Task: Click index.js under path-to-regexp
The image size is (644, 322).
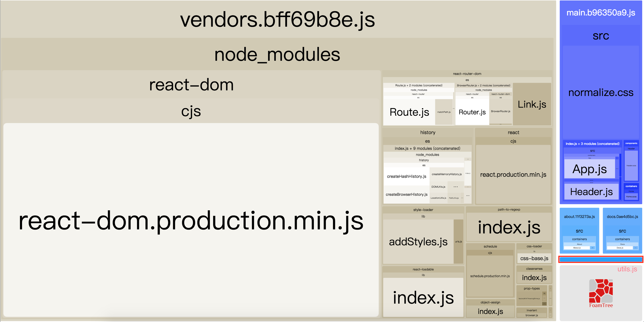Action: click(x=509, y=227)
